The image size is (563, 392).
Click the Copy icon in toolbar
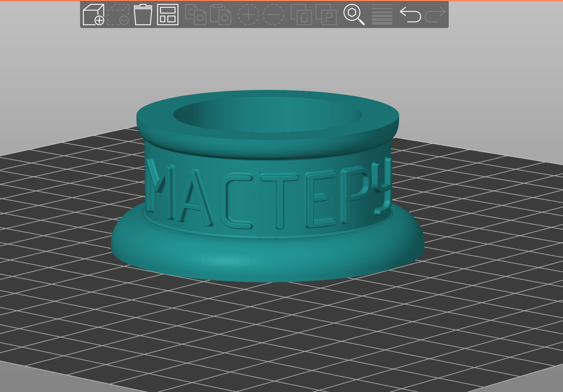click(195, 15)
